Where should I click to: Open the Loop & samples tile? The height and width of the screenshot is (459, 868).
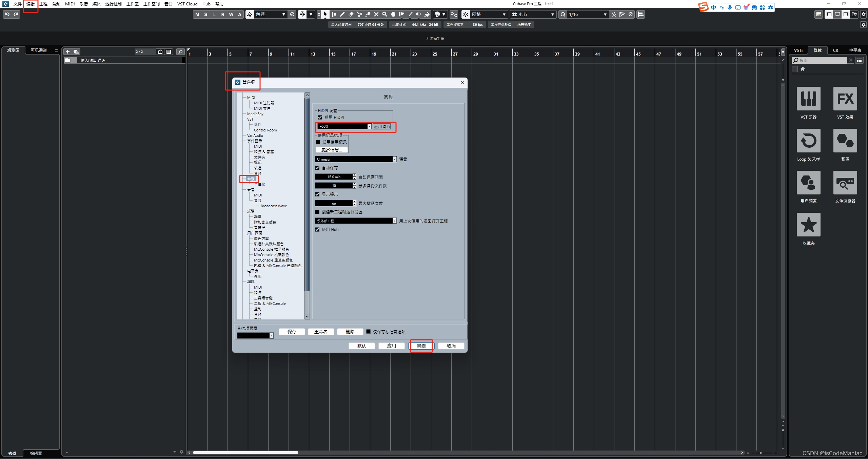808,141
